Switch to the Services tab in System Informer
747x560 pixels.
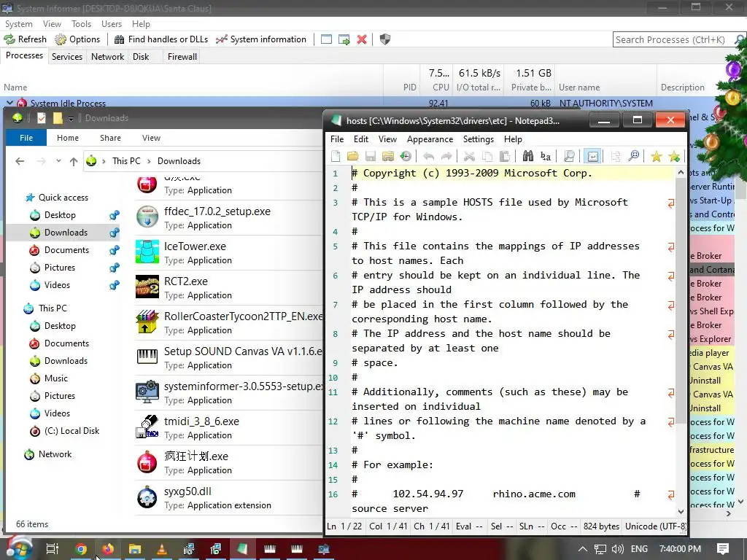pos(66,57)
